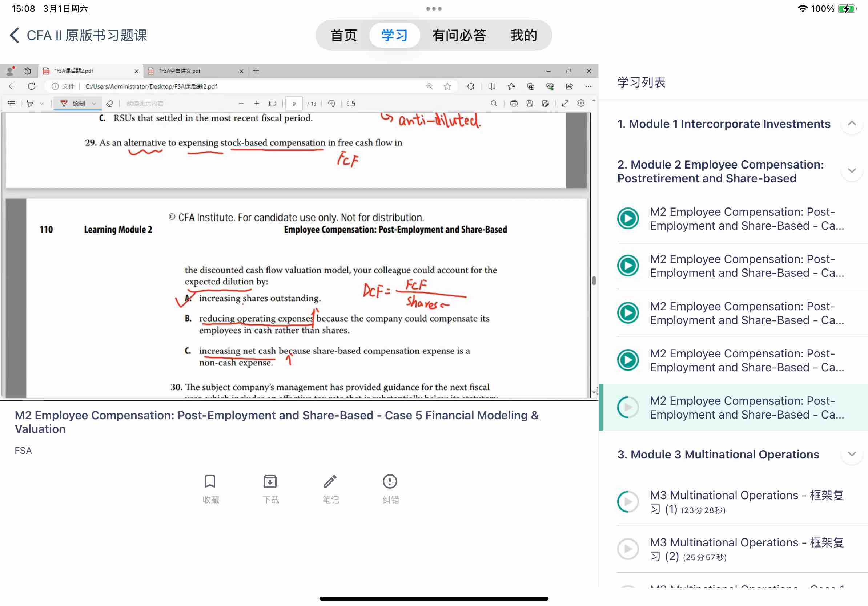
Task: Close the FSA空白讲义.pdf tab
Action: click(241, 71)
